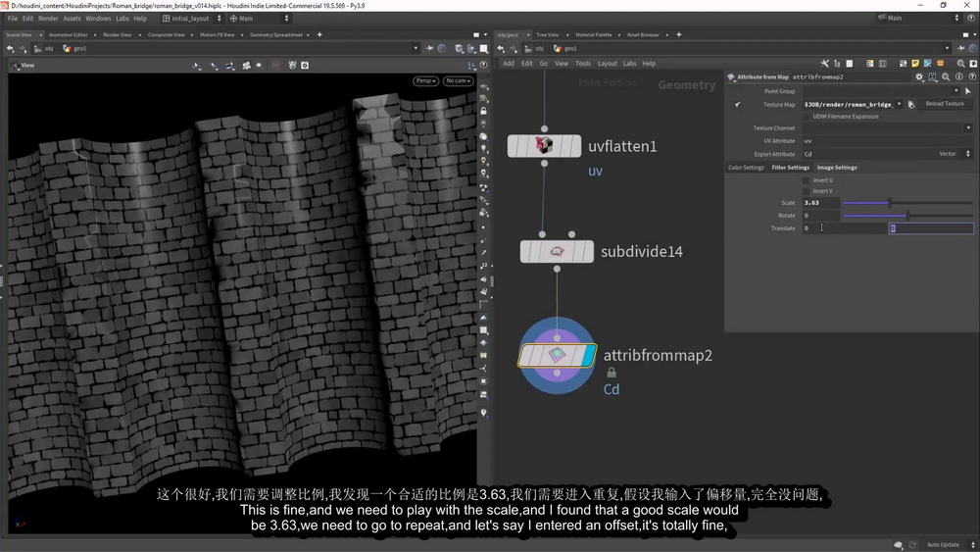Open the Point Group dropdown arrow
Screen dimensions: 980x552
pos(955,91)
